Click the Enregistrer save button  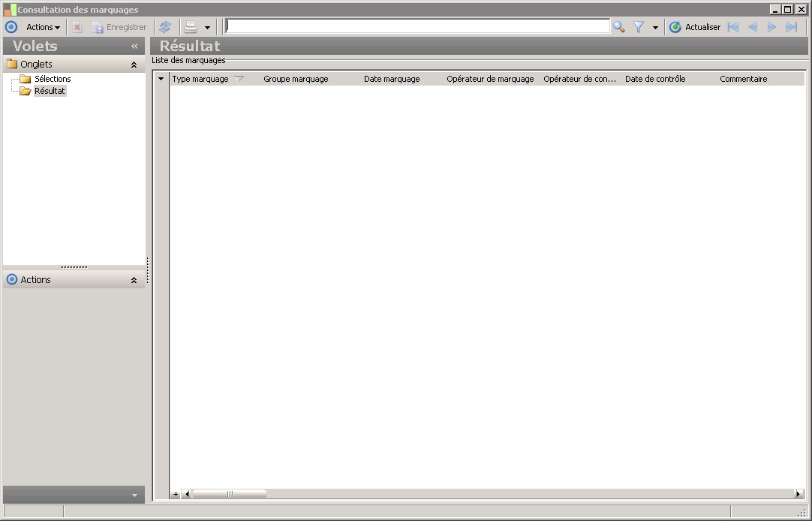coord(119,27)
